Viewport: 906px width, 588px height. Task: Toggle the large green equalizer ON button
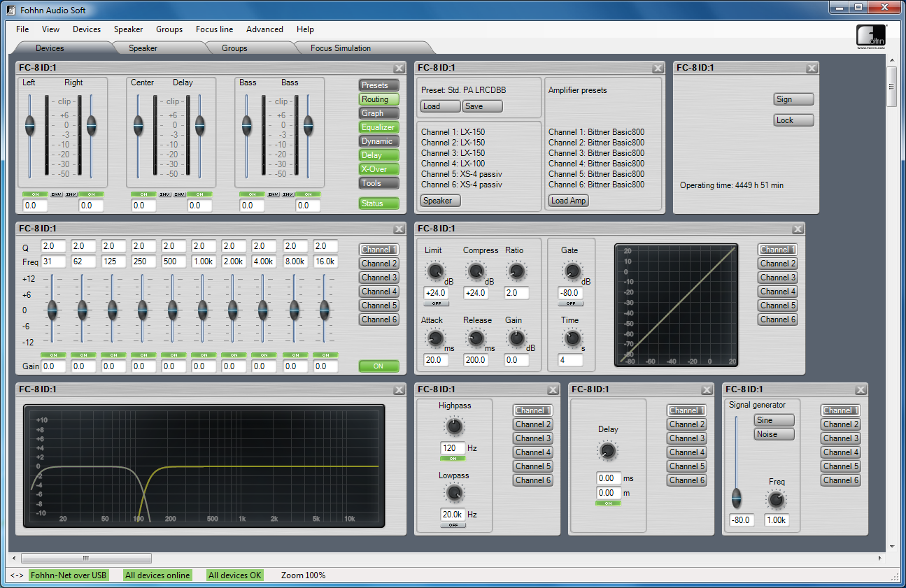click(378, 366)
